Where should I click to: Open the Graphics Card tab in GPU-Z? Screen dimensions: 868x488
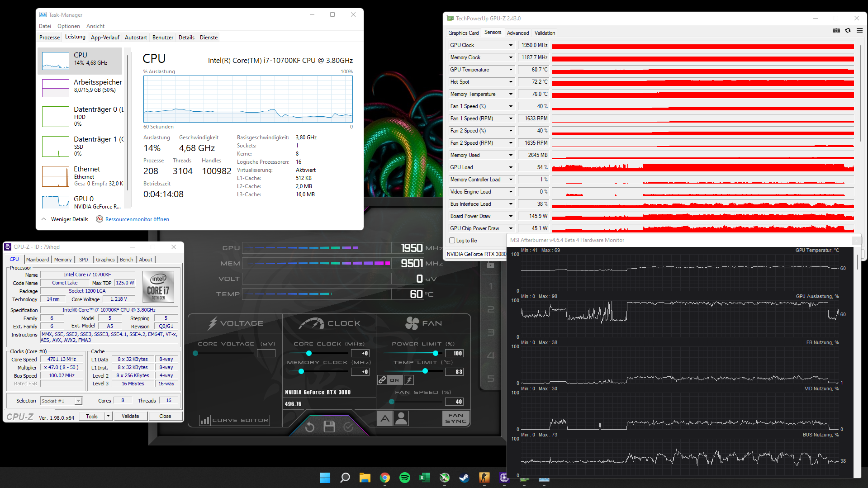[x=463, y=33]
